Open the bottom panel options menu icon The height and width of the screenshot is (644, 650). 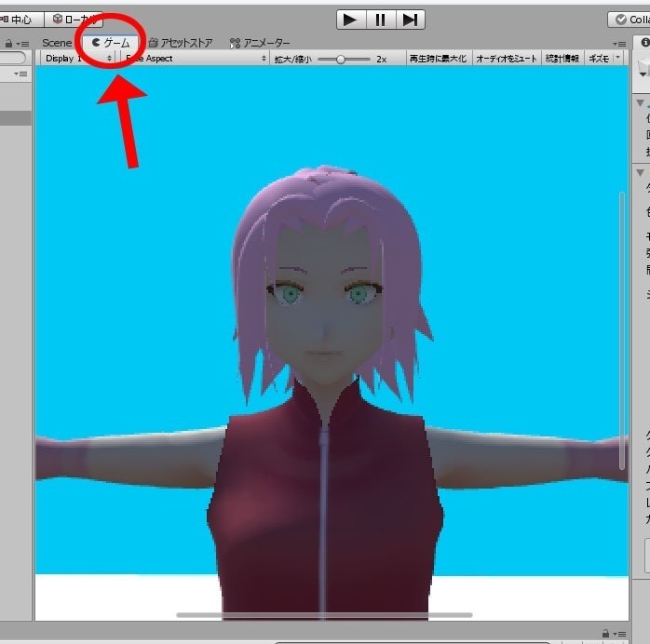[x=620, y=634]
